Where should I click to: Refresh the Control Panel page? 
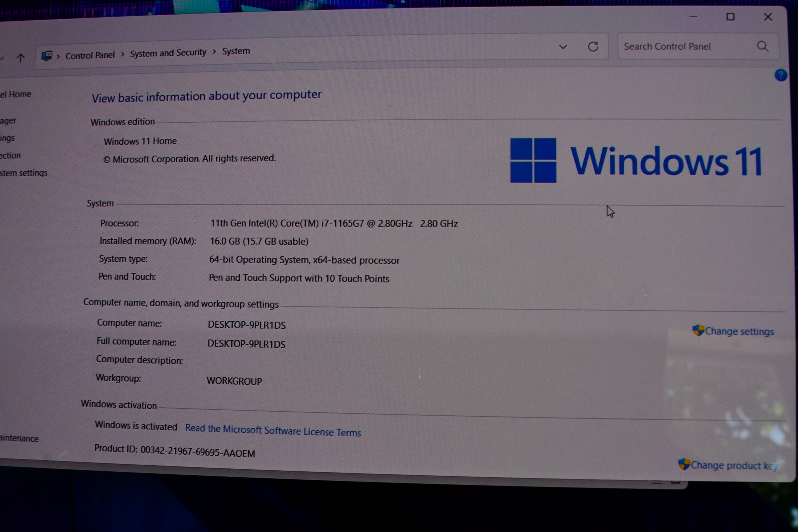[x=593, y=46]
